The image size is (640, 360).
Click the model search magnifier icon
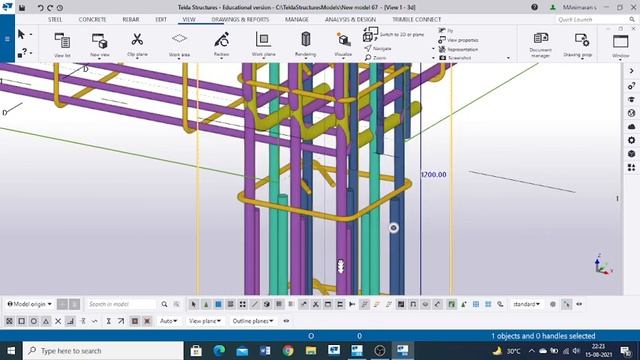[164, 304]
